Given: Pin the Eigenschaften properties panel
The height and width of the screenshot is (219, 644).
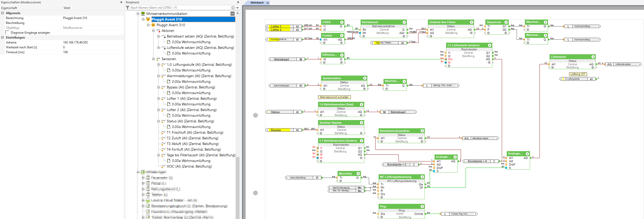Looking at the screenshot, I should (x=121, y=2).
